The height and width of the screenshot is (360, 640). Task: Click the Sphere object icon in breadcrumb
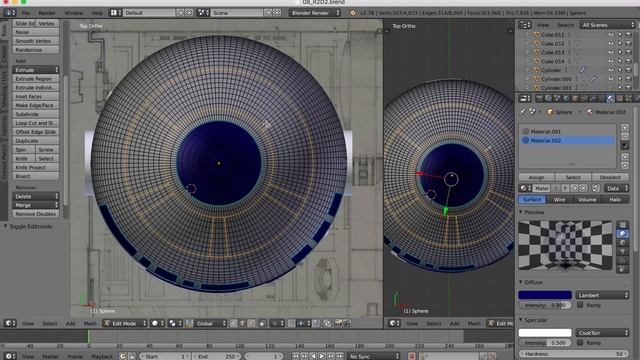[550, 112]
